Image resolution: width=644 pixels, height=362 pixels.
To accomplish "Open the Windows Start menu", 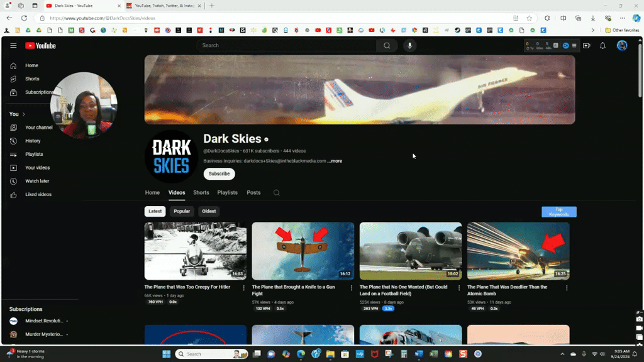I will [x=166, y=354].
